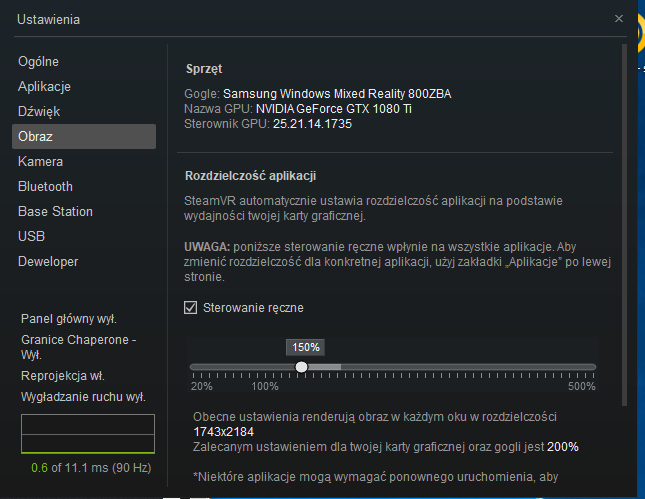Open the Aplikacje settings tab

44,87
